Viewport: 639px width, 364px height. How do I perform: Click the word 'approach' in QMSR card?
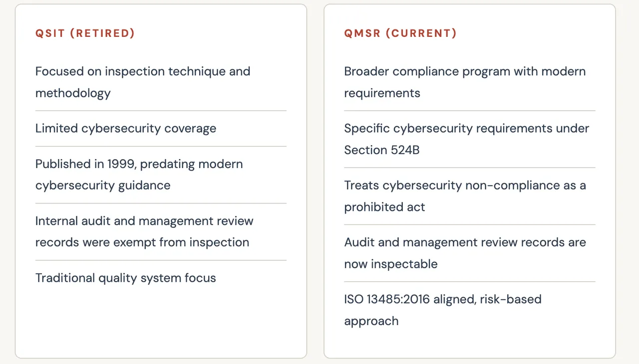371,321
